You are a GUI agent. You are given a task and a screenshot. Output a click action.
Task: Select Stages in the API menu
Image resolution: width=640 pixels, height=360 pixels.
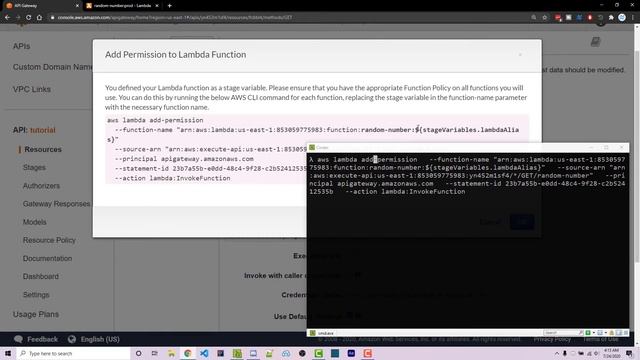point(34,167)
